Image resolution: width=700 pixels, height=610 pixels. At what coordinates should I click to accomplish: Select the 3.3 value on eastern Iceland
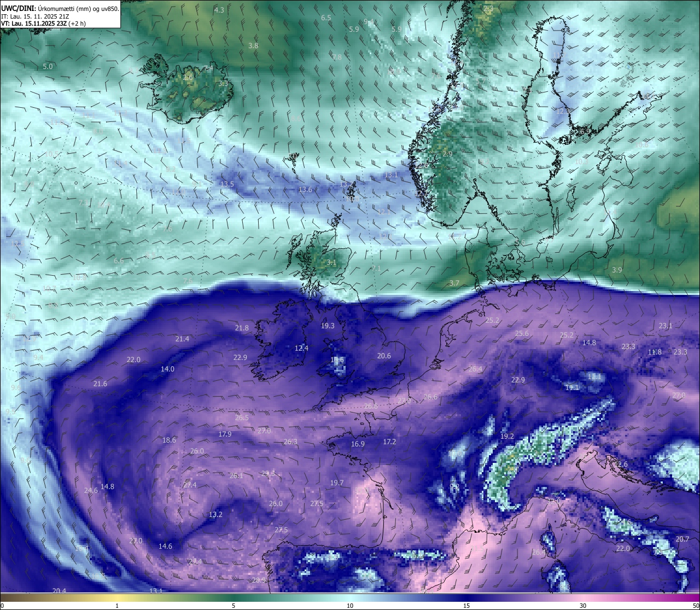[x=223, y=83]
